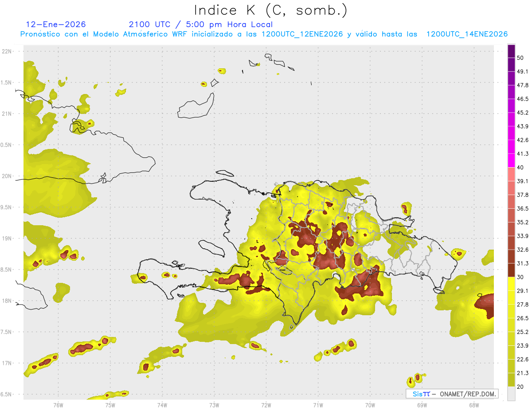
Task: Click the colorbar value "46.5"
Action: click(x=523, y=99)
